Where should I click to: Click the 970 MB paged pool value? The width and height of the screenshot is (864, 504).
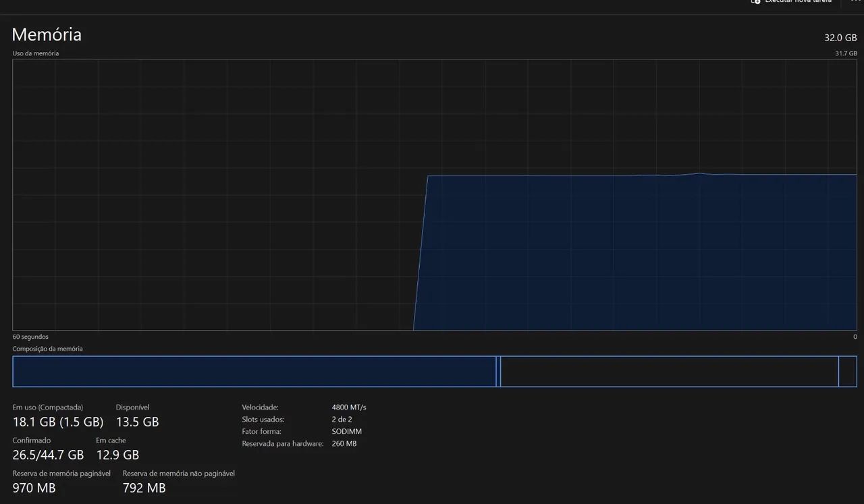pos(34,488)
